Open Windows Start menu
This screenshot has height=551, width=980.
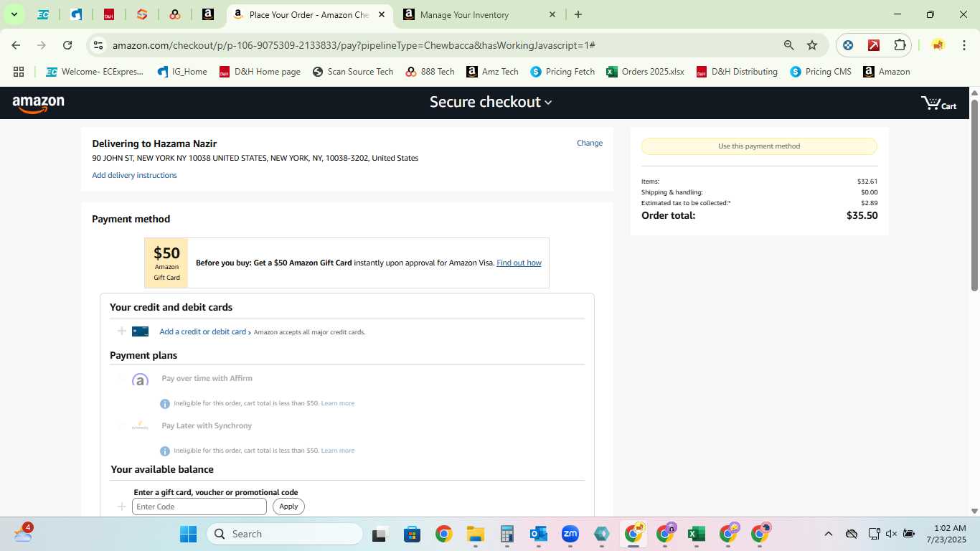pos(188,534)
